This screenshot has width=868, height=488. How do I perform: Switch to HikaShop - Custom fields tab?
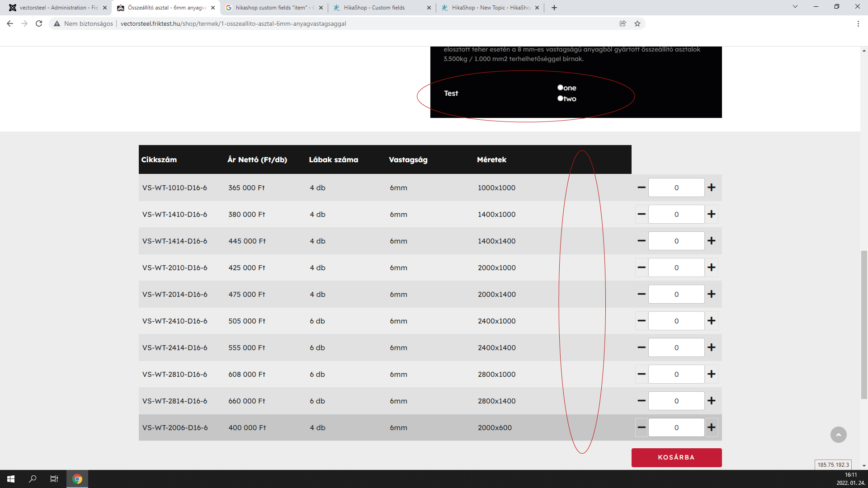point(380,8)
